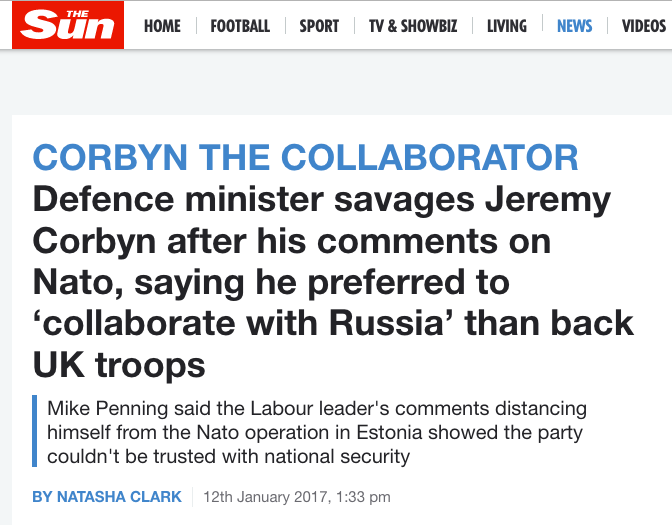Click the word Estonia in standfirst
The width and height of the screenshot is (672, 525).
point(389,432)
